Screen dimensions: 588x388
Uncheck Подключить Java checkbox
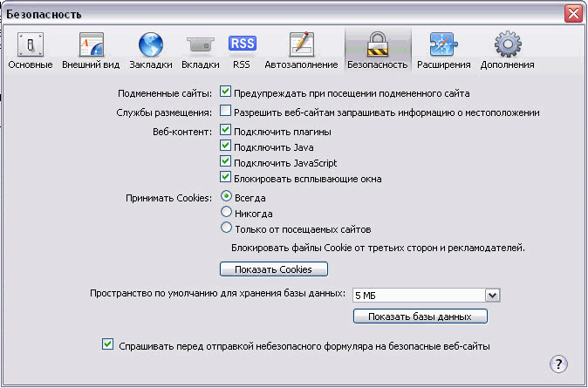coord(226,146)
